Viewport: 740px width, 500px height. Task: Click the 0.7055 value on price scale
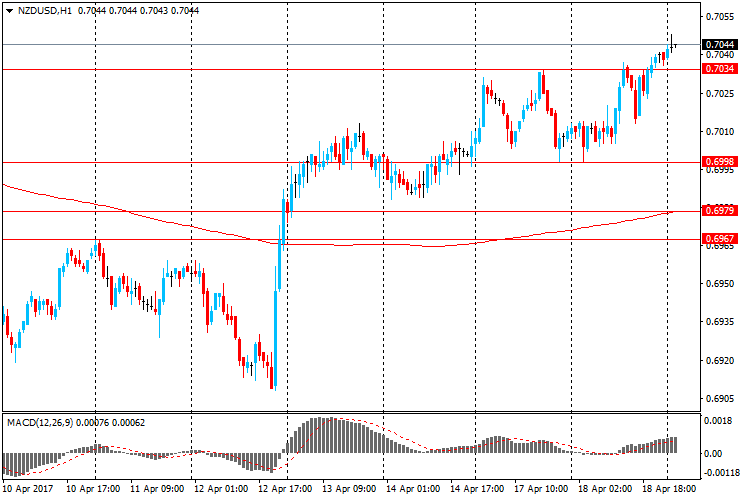point(719,17)
